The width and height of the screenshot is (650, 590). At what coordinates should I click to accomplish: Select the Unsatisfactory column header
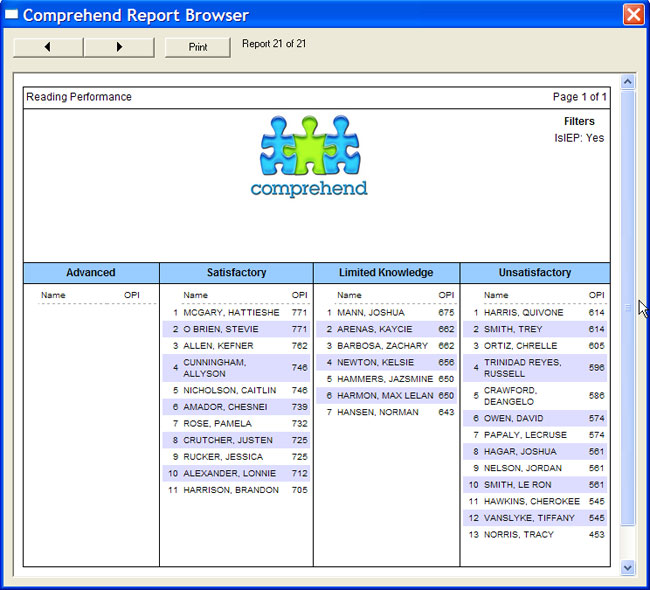[x=535, y=272]
